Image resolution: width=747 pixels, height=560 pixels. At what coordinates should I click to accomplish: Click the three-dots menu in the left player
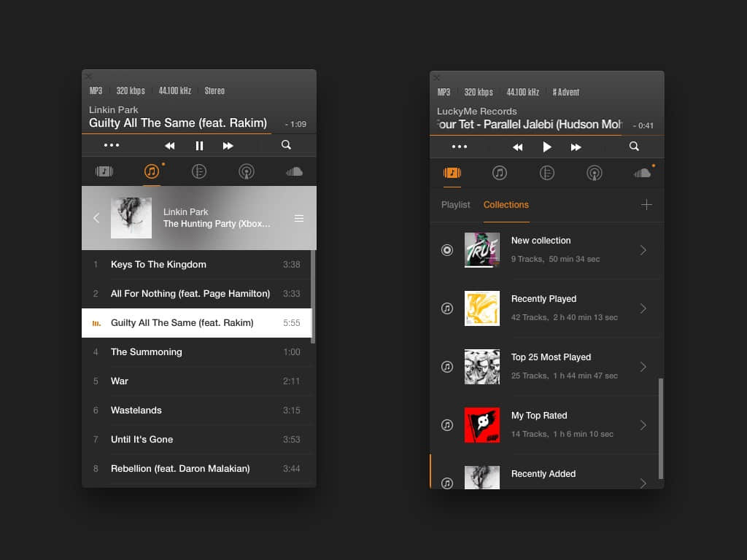click(x=111, y=145)
